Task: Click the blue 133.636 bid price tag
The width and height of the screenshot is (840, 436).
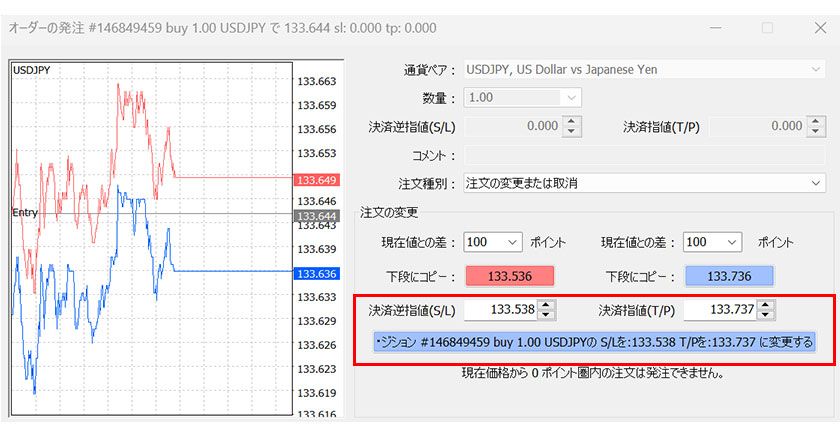Action: coord(316,274)
